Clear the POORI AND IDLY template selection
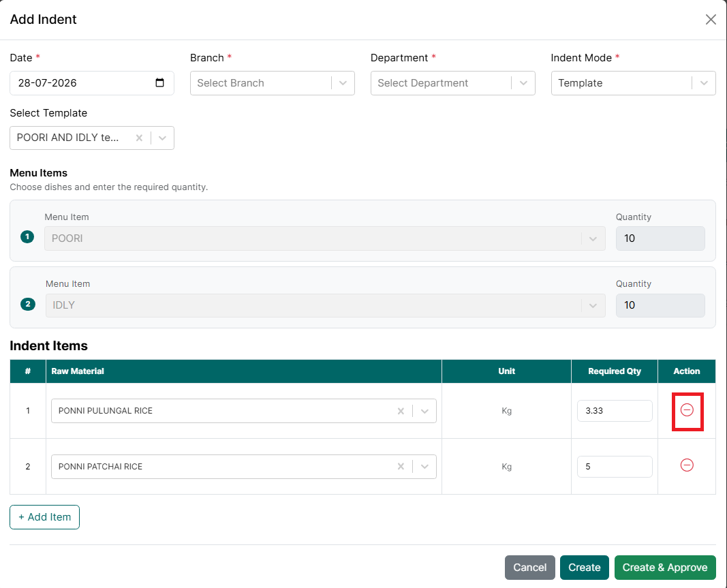This screenshot has height=588, width=727. [x=139, y=138]
